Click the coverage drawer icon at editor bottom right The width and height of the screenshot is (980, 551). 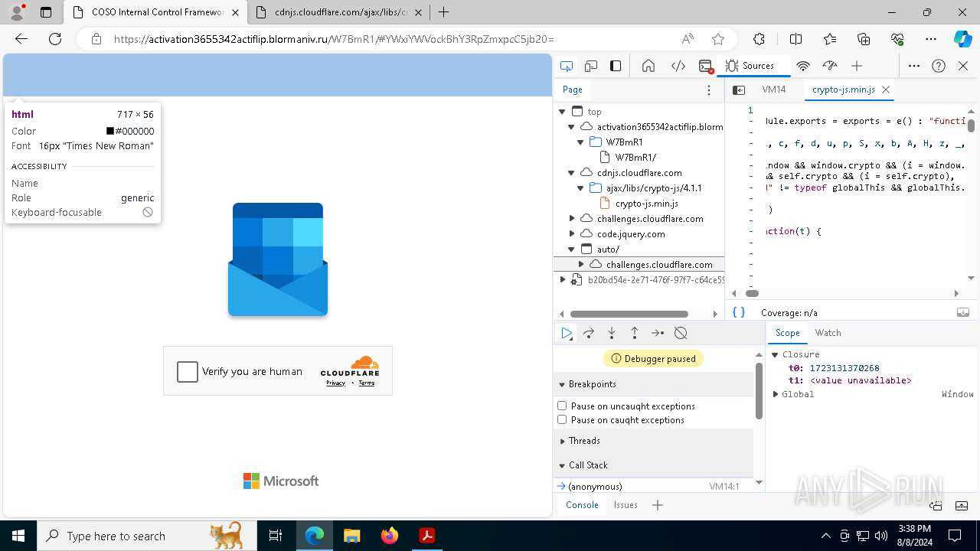(x=963, y=312)
